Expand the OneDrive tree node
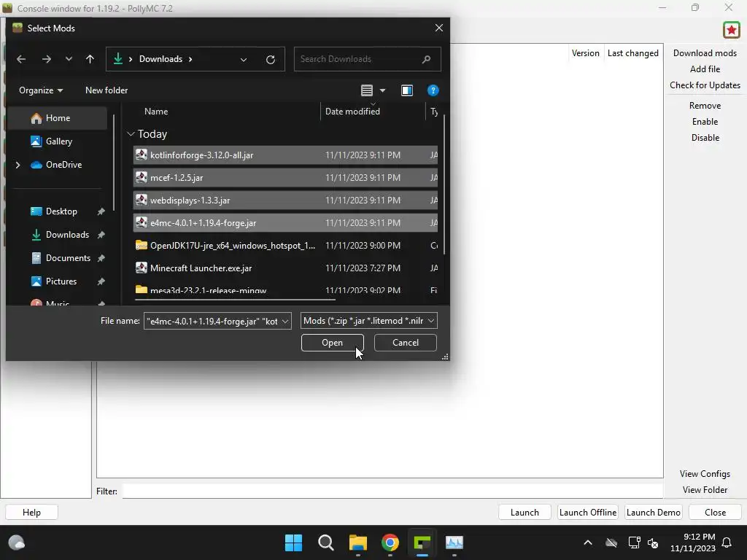The image size is (747, 560). [x=18, y=165]
